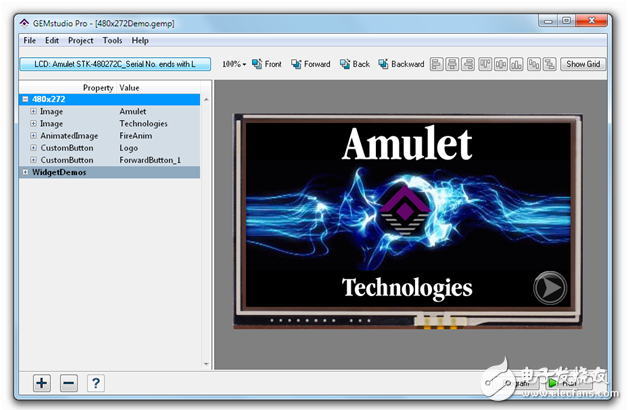Screen dimensions: 628x410
Task: Expand the WidgetDemos tree node
Action: point(24,172)
